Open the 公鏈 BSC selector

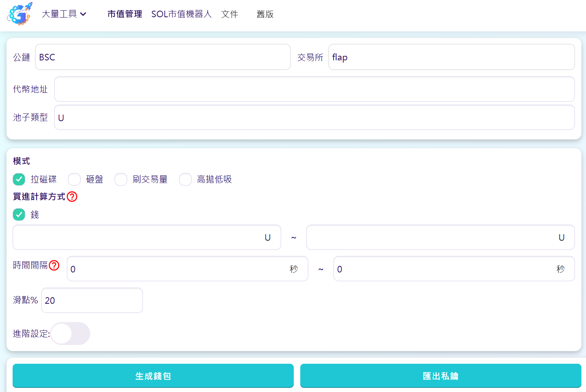163,57
